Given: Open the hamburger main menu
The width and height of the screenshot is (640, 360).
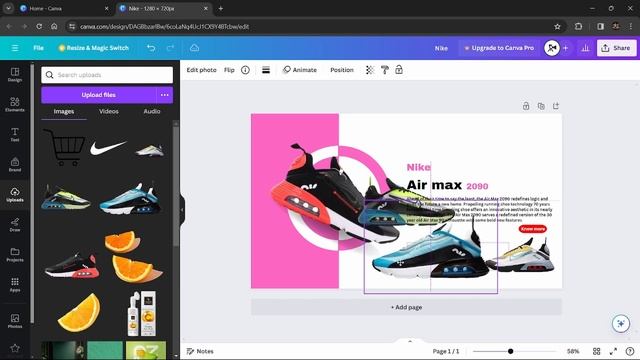Looking at the screenshot, I should click(x=15, y=48).
